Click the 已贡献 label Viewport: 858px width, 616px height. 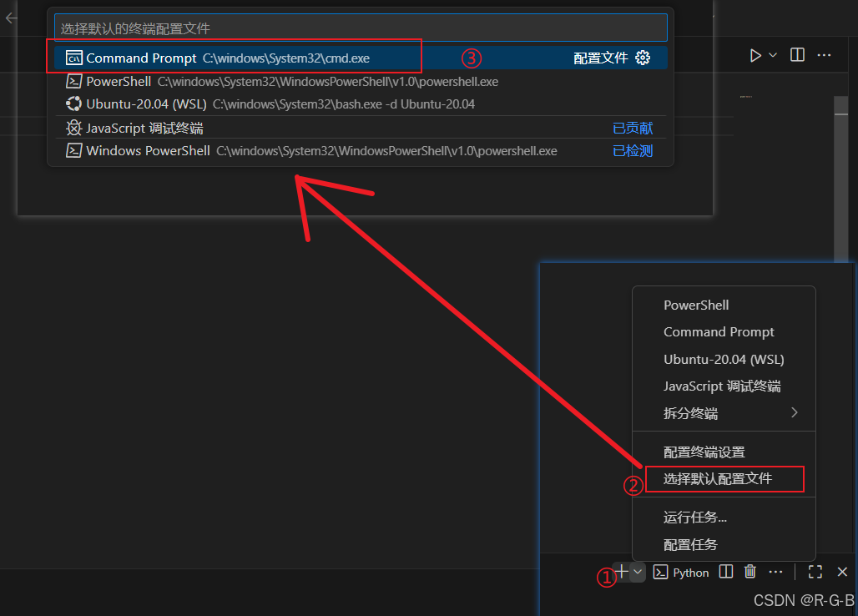[x=633, y=128]
